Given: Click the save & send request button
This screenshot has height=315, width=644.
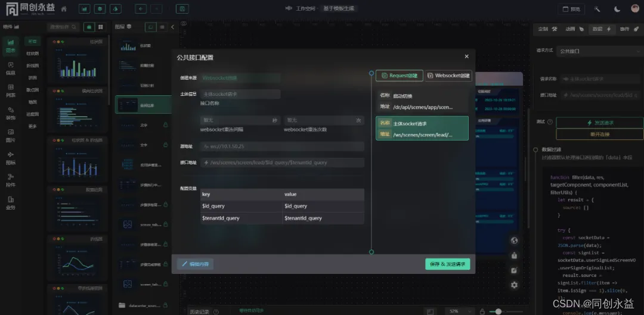Looking at the screenshot, I should [448, 264].
